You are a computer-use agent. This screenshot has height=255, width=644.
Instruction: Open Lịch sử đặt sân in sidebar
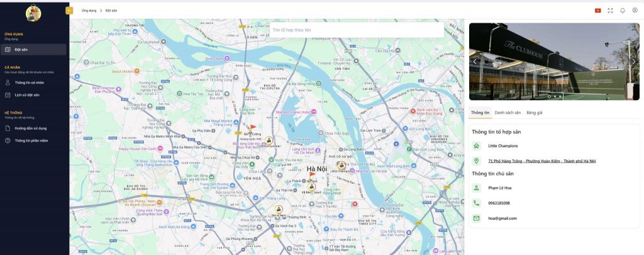(27, 95)
